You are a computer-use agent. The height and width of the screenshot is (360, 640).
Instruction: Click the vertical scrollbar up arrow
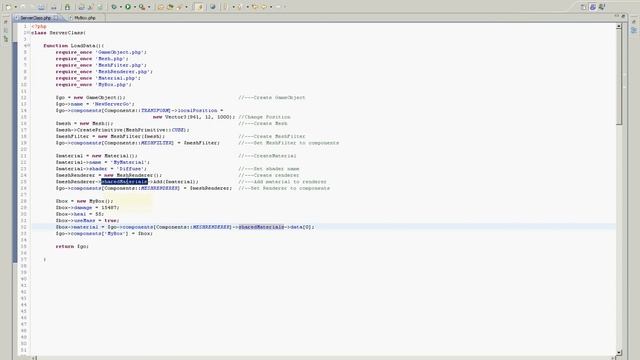(619, 26)
